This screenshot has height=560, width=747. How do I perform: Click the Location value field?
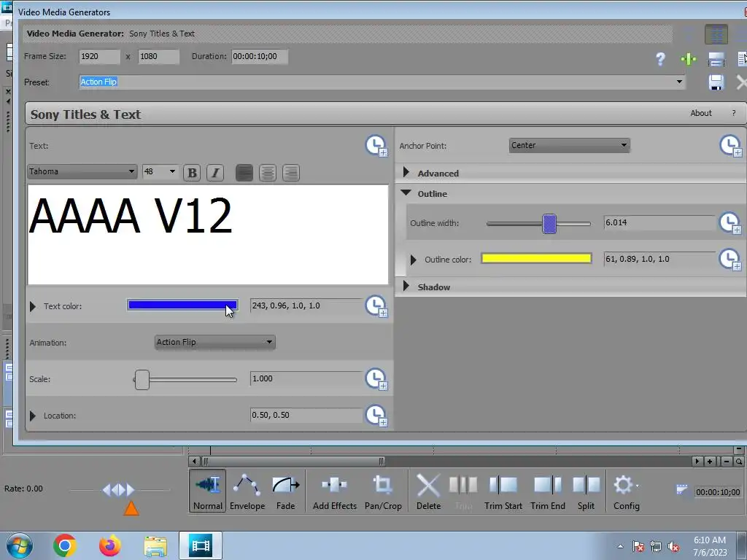(306, 415)
